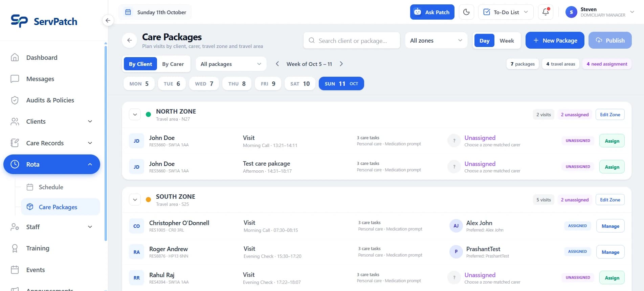
Task: Click the Events calendar icon
Action: [x=15, y=270]
